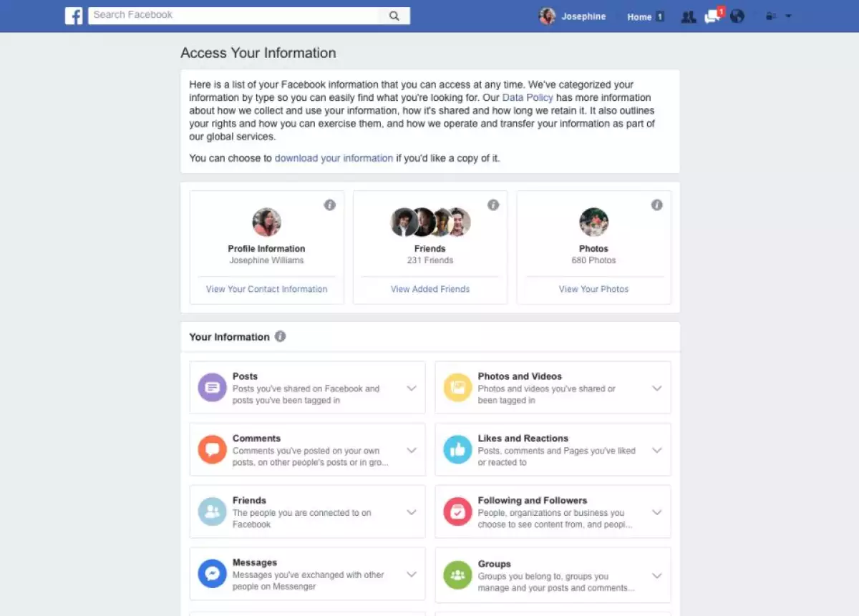The height and width of the screenshot is (616, 859).
Task: Open the Friend Requests icon
Action: (x=688, y=16)
